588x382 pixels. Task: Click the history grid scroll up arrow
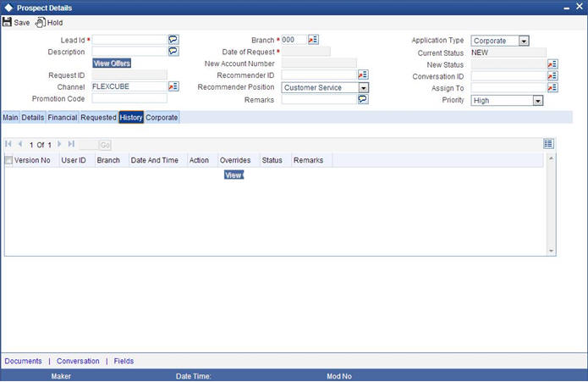click(x=552, y=158)
